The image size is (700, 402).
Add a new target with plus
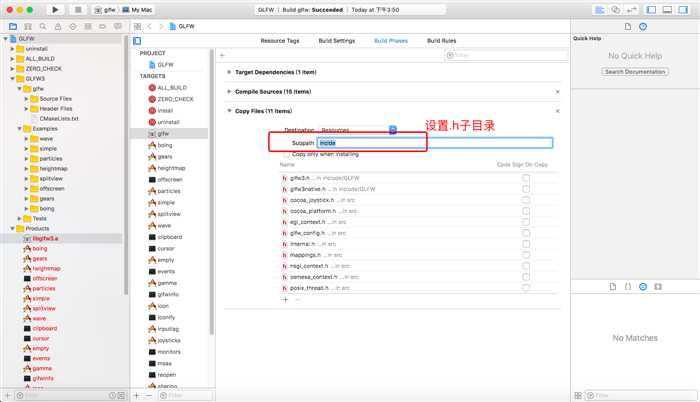(137, 395)
